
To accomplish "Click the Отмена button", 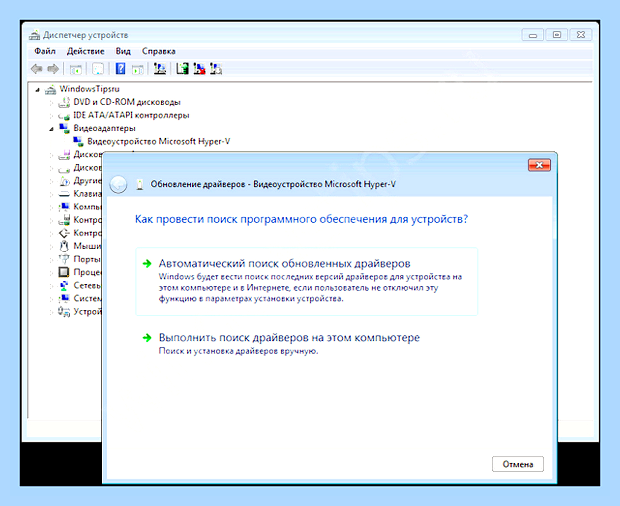I will pyautogui.click(x=518, y=464).
